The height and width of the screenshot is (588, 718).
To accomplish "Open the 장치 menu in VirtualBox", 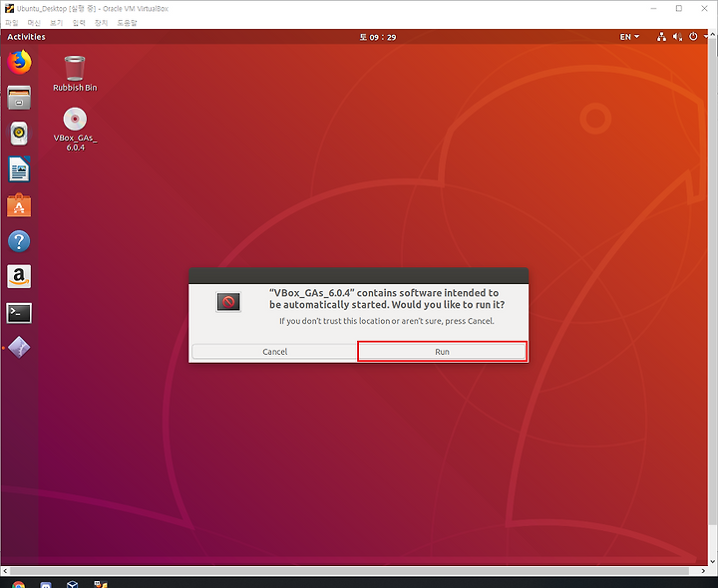I will pos(101,22).
